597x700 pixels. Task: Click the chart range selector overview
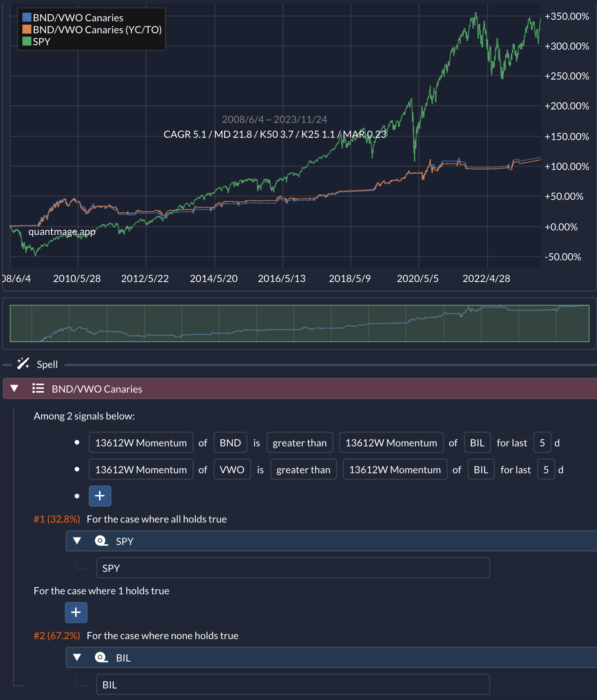click(299, 323)
